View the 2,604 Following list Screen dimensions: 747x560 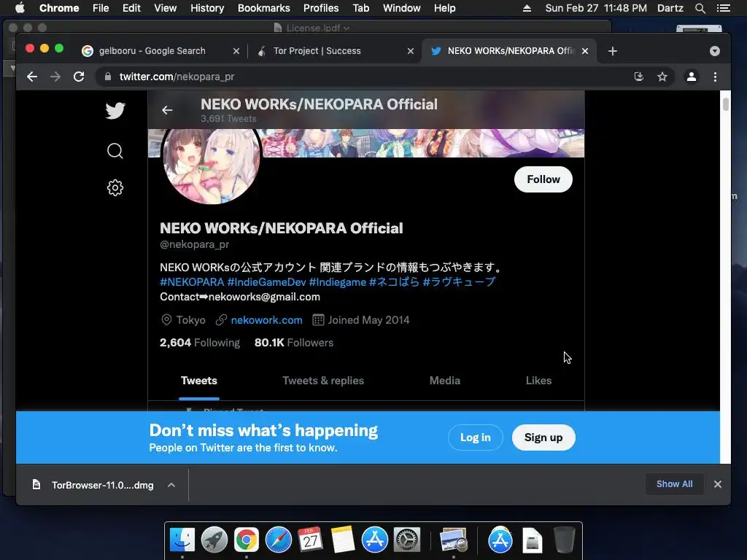[200, 343]
